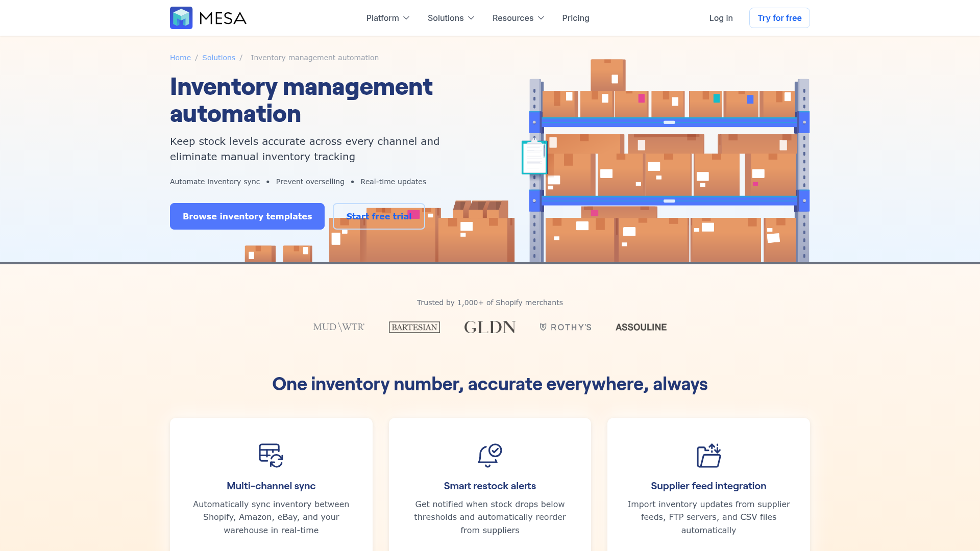Expand the Platform dropdown chevron
Viewport: 980px width, 551px height.
[x=406, y=18]
